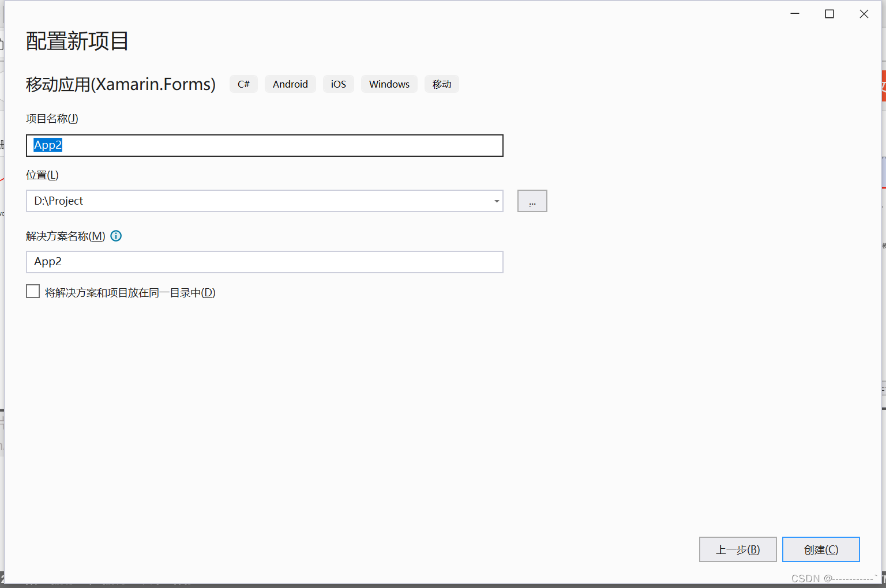The height and width of the screenshot is (588, 886).
Task: Click the 项目名称(J) label
Action: (52, 119)
